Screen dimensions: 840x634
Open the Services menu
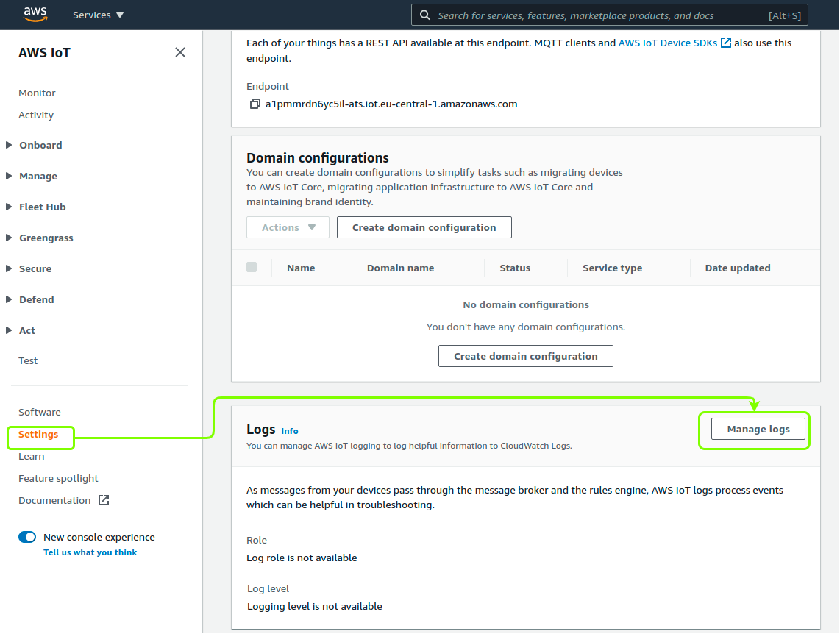click(x=98, y=15)
